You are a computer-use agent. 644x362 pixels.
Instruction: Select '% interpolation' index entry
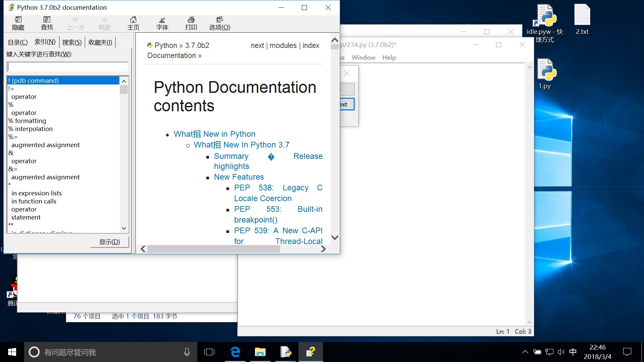31,129
